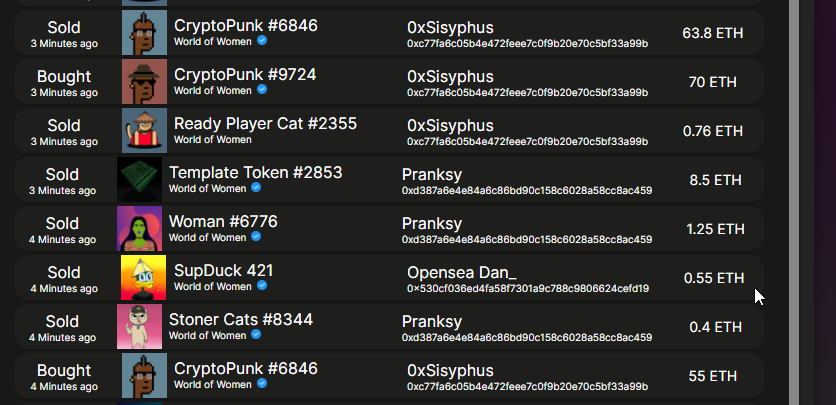Click the 0.55 ETH price
Viewport: 836px width, 405px height.
714,278
